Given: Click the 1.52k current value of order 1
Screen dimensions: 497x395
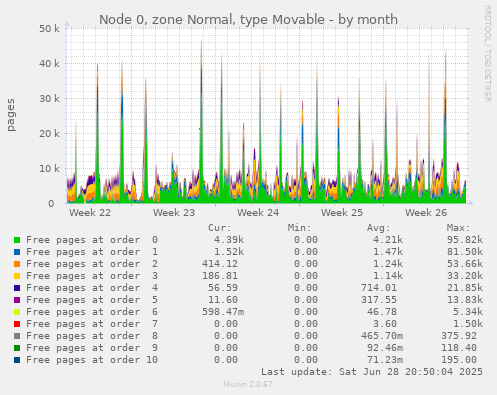Looking at the screenshot, I should (x=229, y=252).
